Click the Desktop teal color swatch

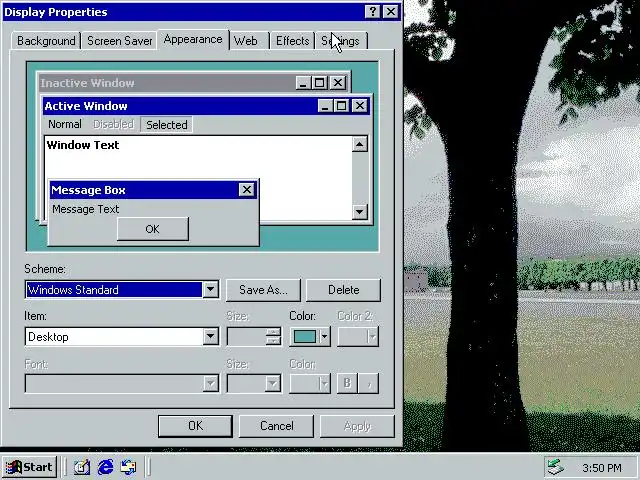pos(305,337)
